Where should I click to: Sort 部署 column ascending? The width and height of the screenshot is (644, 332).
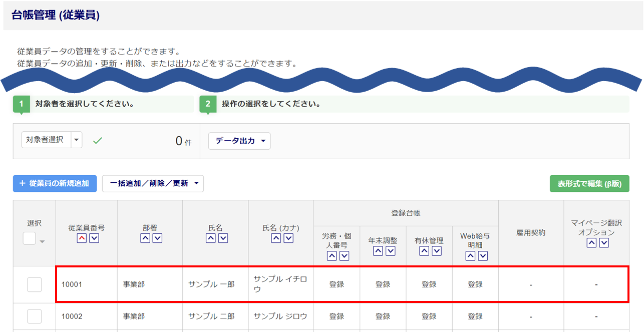pos(145,238)
